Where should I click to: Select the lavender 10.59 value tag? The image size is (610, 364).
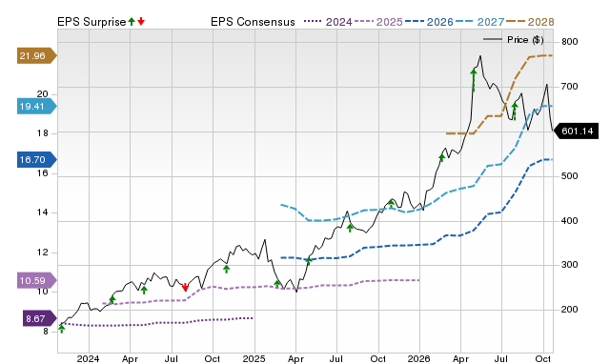pyautogui.click(x=37, y=280)
